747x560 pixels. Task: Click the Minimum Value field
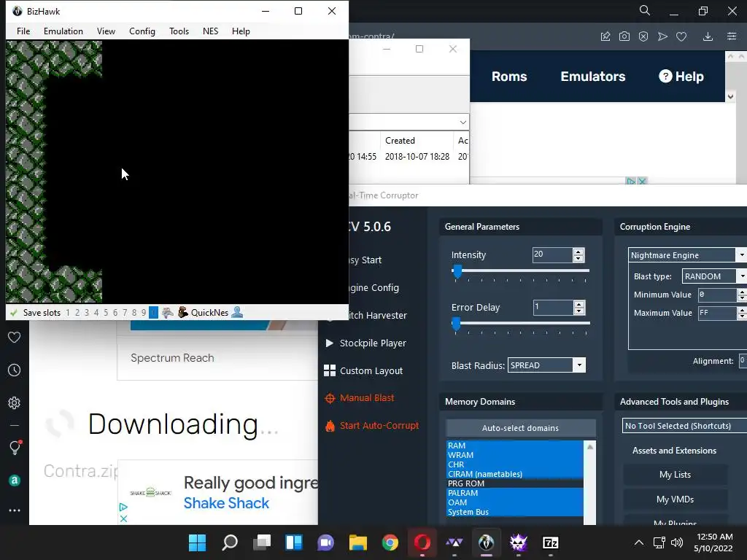(718, 295)
